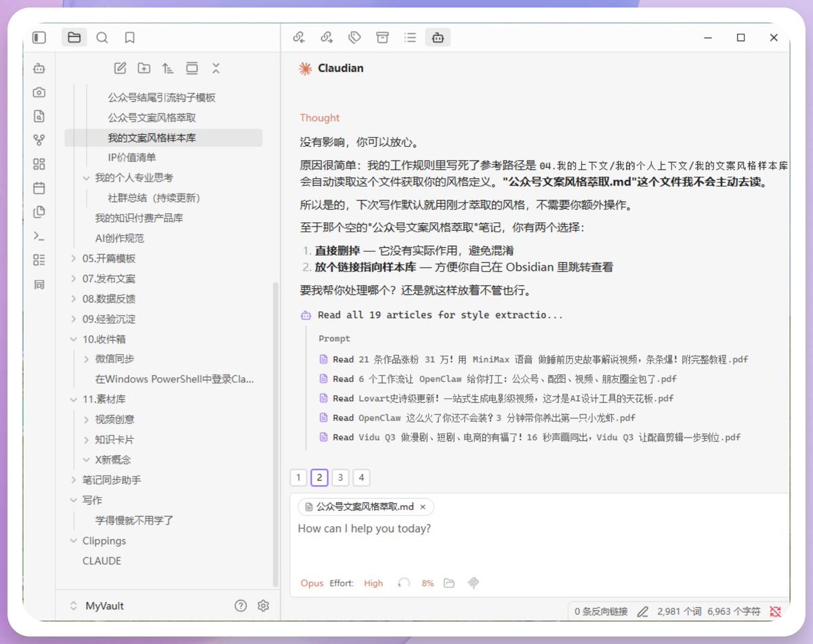Expand the 05.开篇模板 folder
This screenshot has width=813, height=644.
(74, 259)
